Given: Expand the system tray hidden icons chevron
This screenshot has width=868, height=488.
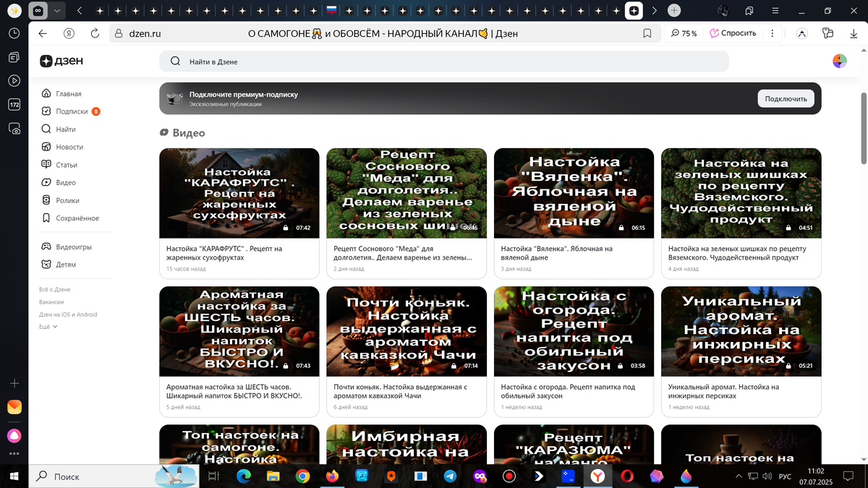Looking at the screenshot, I should click(737, 476).
